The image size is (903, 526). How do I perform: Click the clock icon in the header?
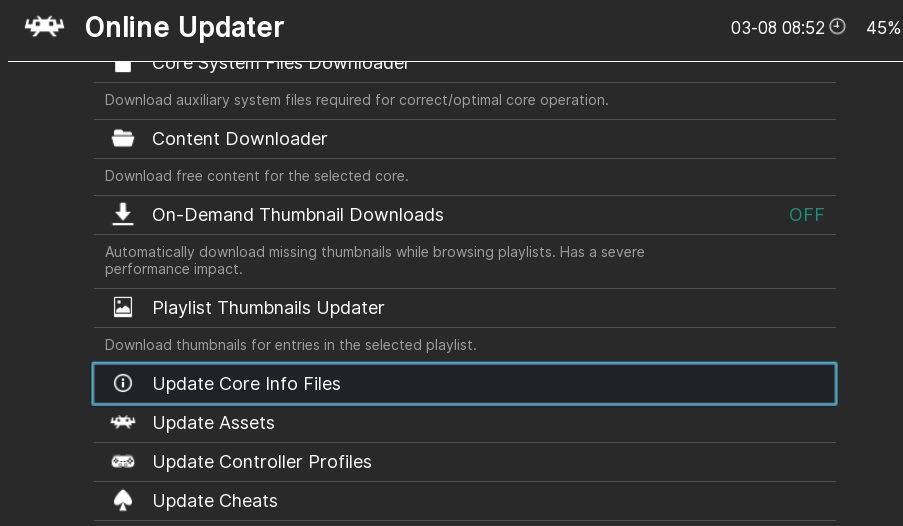tap(838, 27)
